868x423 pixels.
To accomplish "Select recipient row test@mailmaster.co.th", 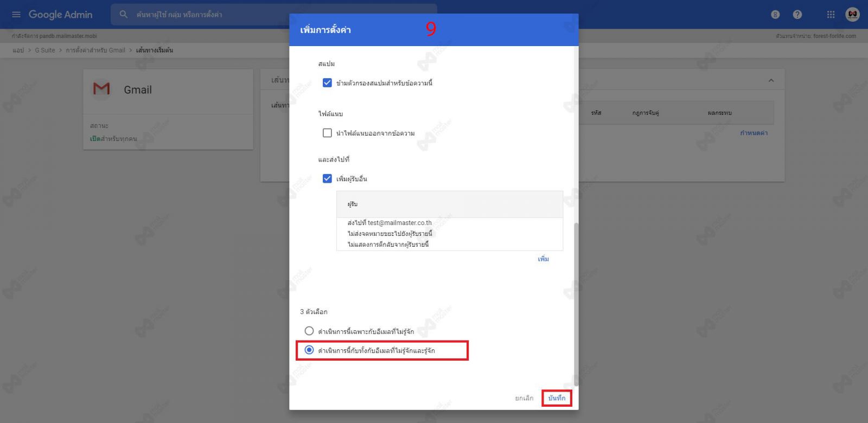I will [449, 234].
